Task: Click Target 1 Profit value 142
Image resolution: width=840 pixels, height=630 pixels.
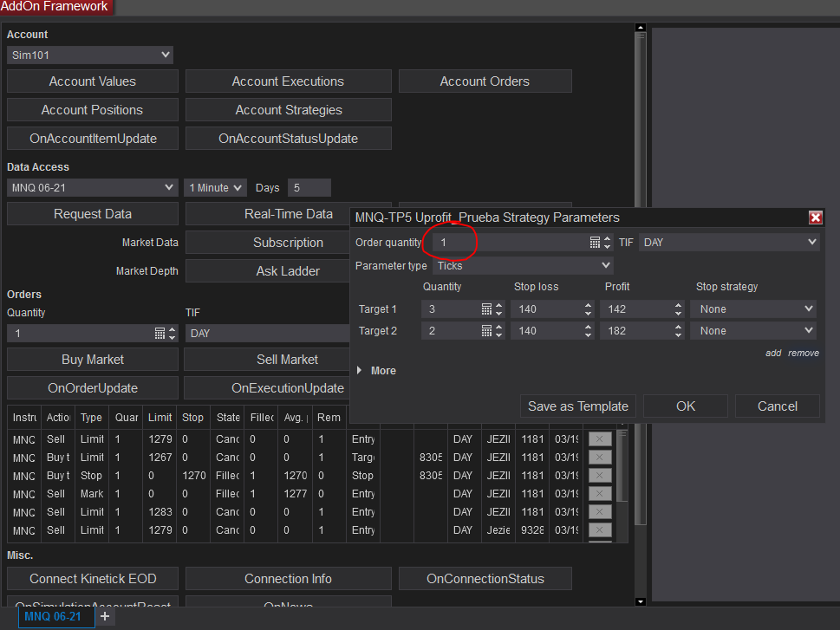Action: (x=637, y=309)
